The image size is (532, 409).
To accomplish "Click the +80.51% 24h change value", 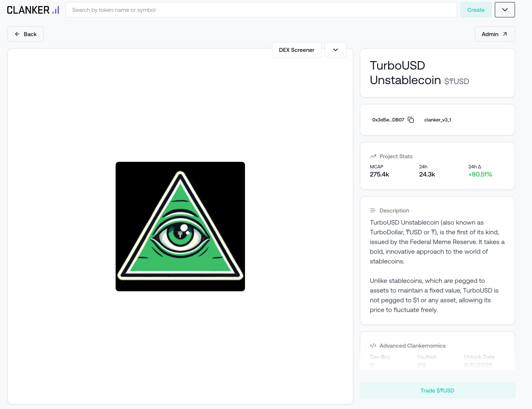I will [x=480, y=174].
